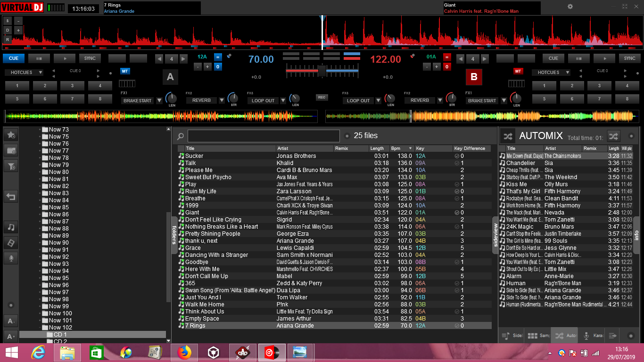Select deck B with the B button

474,77
